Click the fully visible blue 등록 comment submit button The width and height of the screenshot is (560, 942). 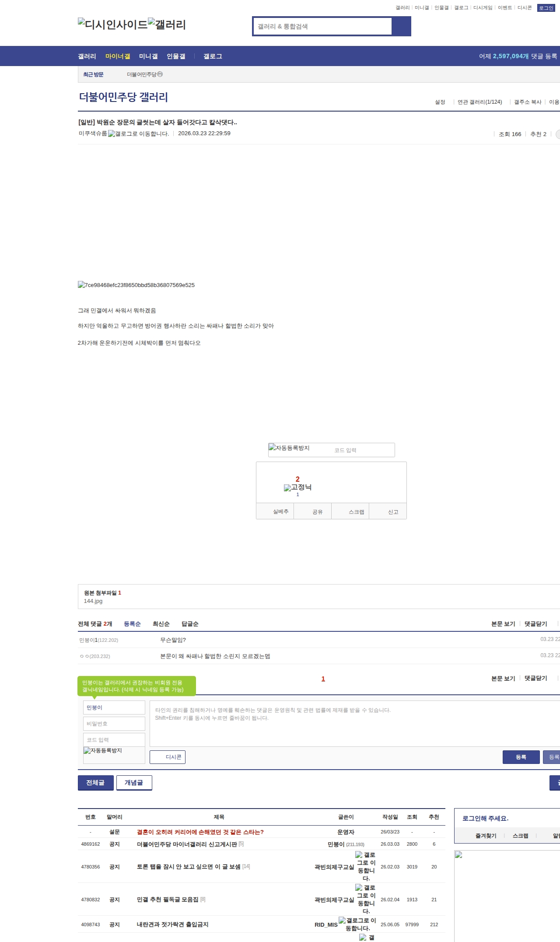click(521, 757)
